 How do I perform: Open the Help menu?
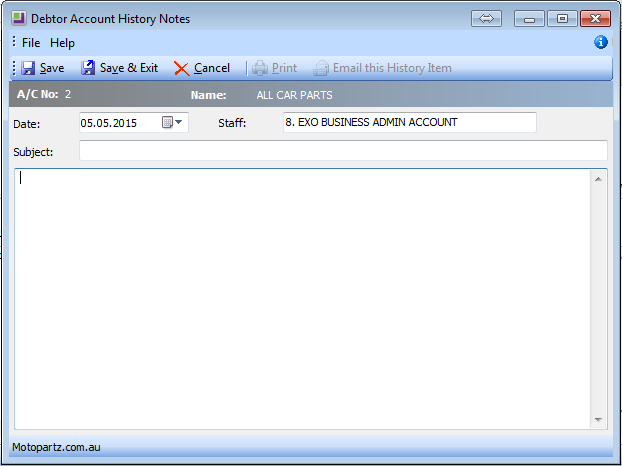pyautogui.click(x=62, y=43)
